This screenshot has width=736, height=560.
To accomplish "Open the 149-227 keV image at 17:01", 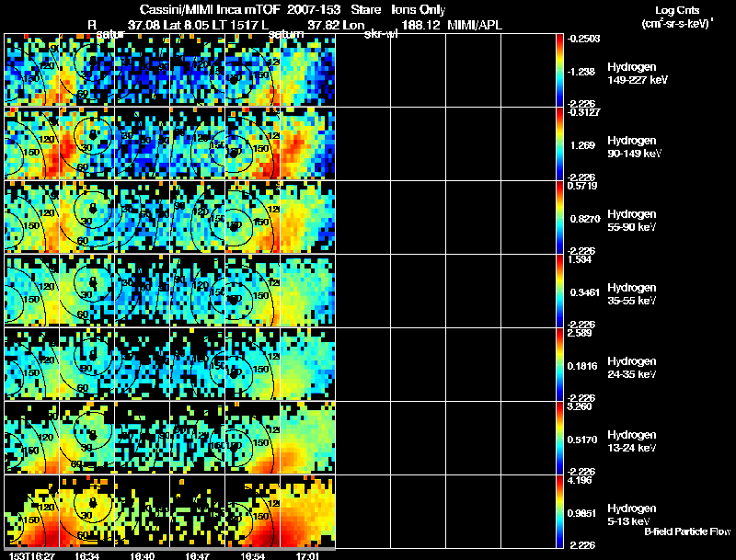I will click(307, 70).
